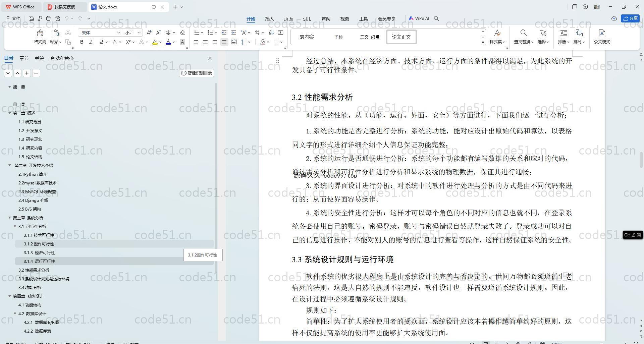The width and height of the screenshot is (644, 344).
Task: Click the CH input method indicator
Action: coord(633,235)
